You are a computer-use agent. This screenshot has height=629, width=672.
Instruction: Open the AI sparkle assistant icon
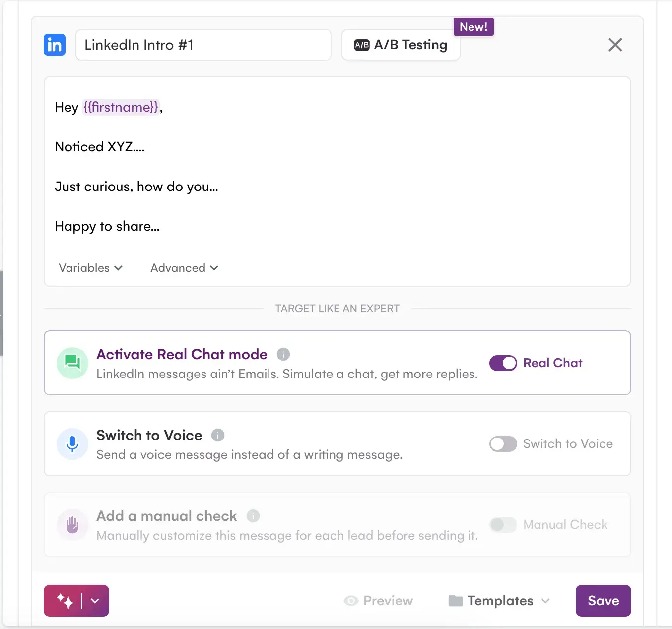pos(66,601)
